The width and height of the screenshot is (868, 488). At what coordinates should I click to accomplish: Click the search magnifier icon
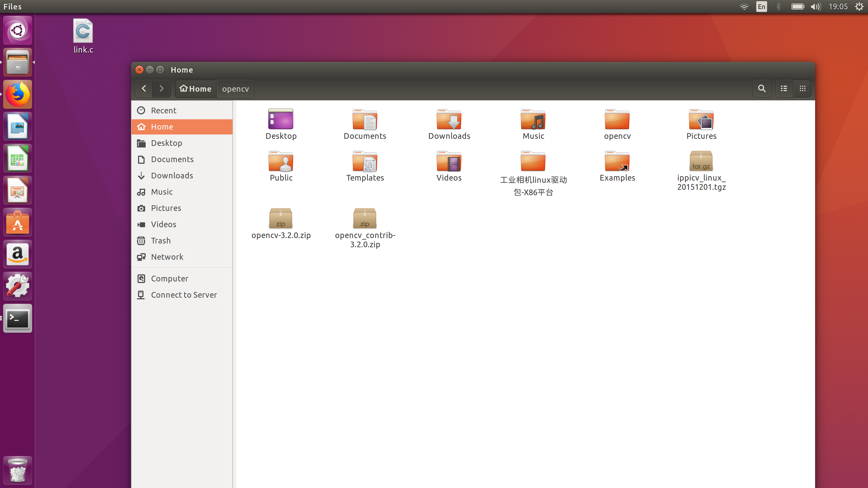tap(761, 89)
